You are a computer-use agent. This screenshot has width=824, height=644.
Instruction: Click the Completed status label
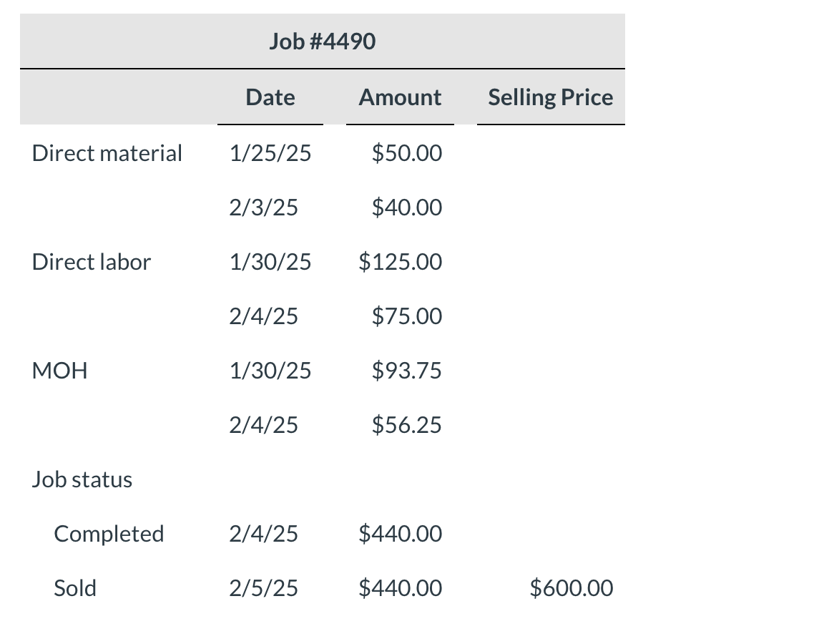[109, 534]
